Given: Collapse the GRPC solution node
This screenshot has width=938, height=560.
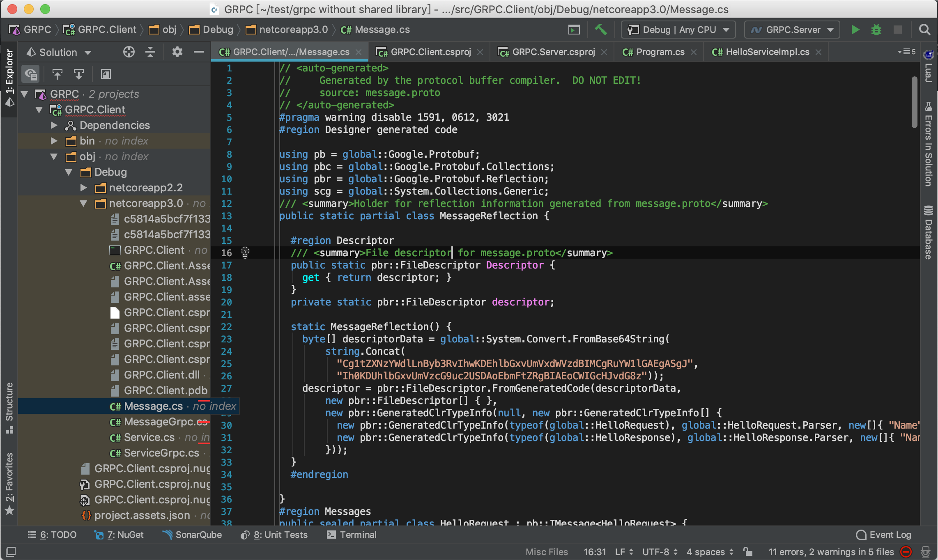Looking at the screenshot, I should pos(24,94).
